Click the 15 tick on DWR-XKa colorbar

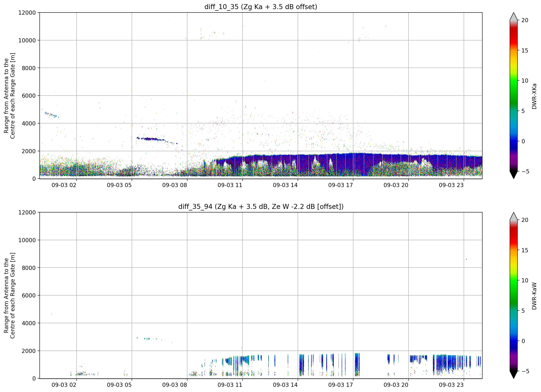click(x=525, y=51)
